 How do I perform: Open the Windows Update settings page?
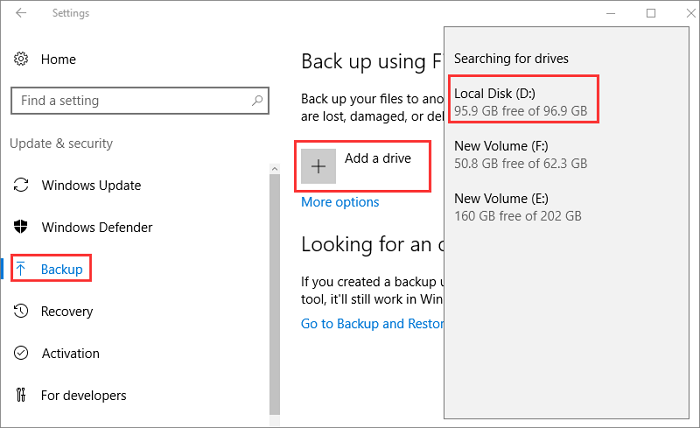tap(91, 185)
